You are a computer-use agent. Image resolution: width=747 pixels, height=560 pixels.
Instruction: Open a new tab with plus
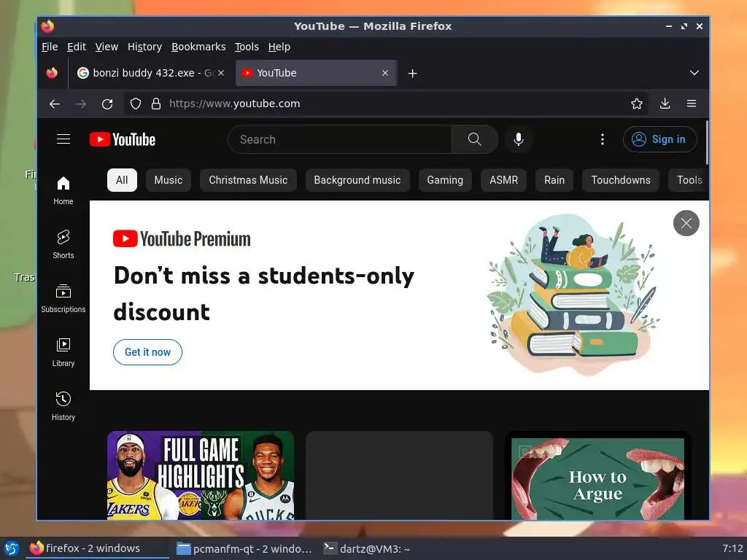point(413,73)
